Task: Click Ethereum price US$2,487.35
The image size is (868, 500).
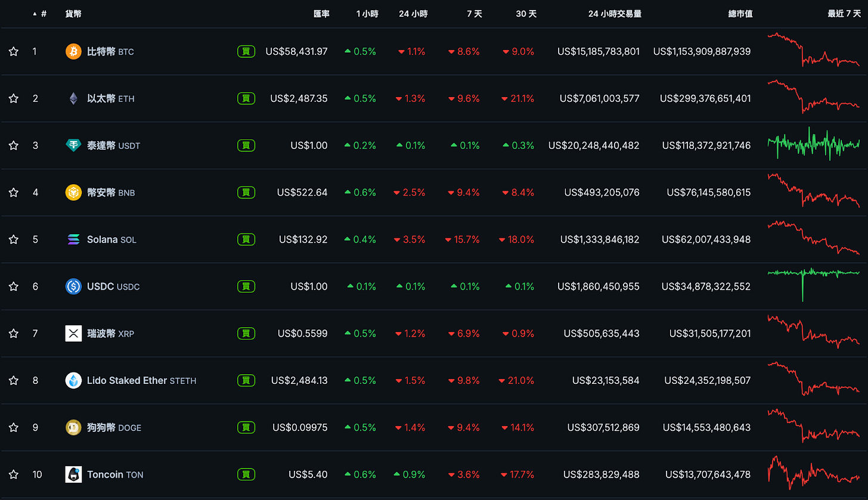Action: point(299,98)
